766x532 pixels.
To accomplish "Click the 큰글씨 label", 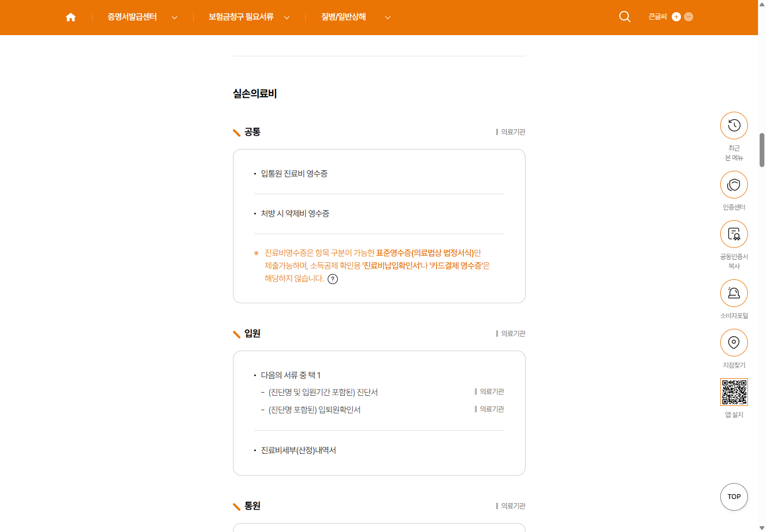I will [657, 16].
